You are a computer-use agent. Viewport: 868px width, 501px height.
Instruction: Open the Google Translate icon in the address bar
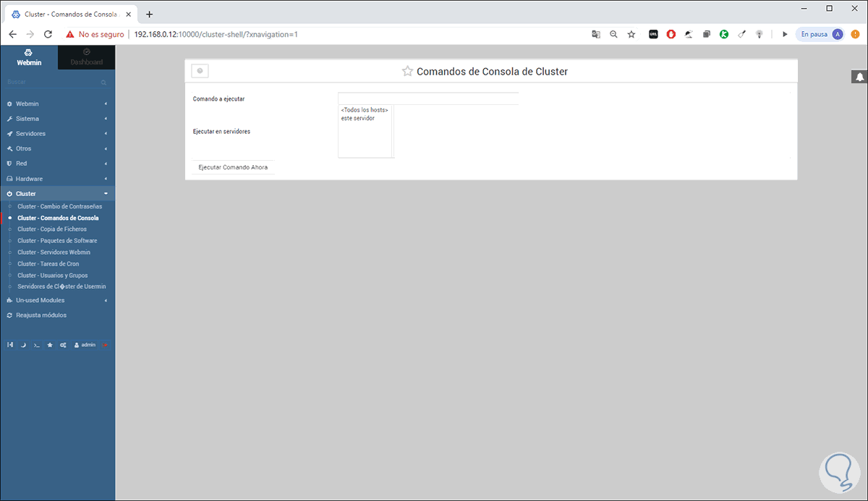click(x=596, y=34)
